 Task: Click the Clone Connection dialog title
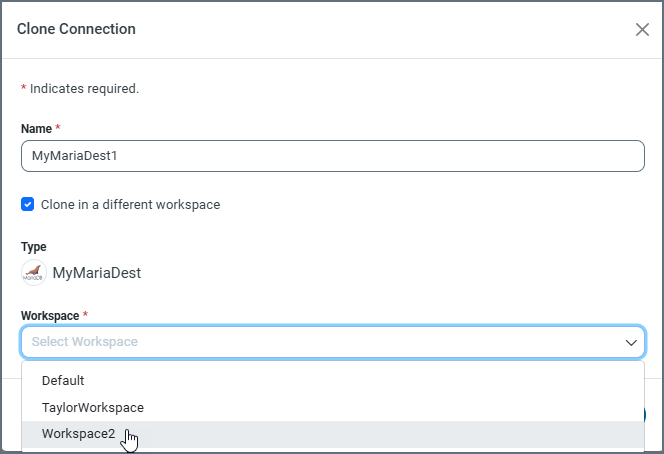pos(76,29)
